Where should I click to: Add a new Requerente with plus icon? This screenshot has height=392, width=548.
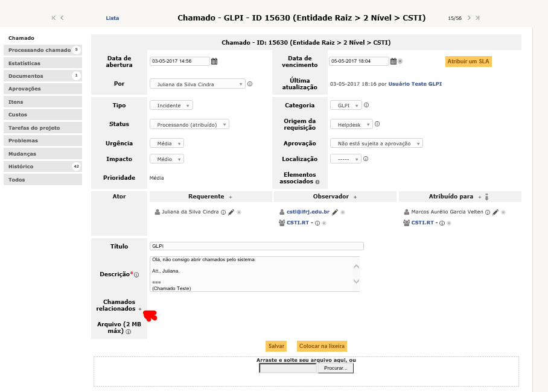(230, 197)
